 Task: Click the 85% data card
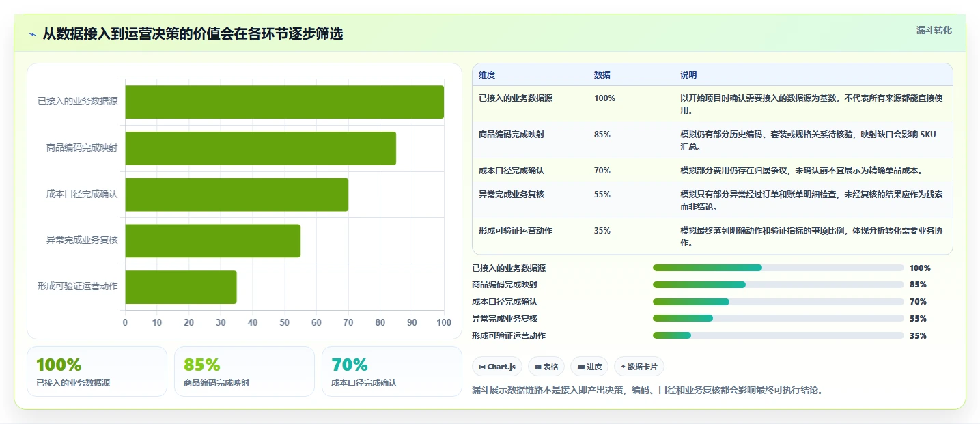(x=244, y=371)
